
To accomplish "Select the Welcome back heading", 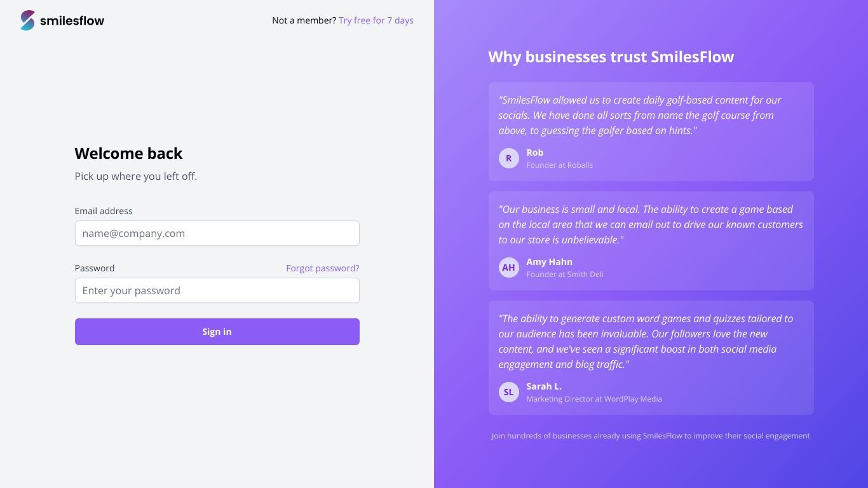I will [x=128, y=153].
